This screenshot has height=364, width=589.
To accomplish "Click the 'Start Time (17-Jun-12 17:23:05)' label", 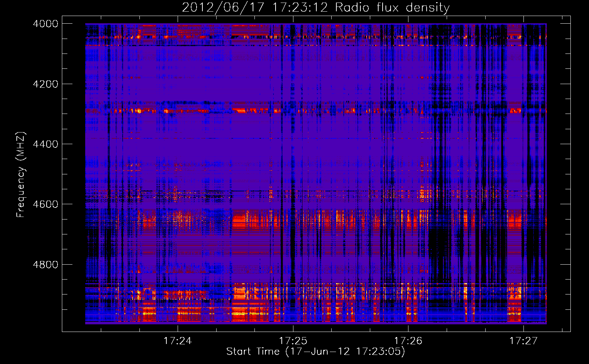I will click(316, 352).
